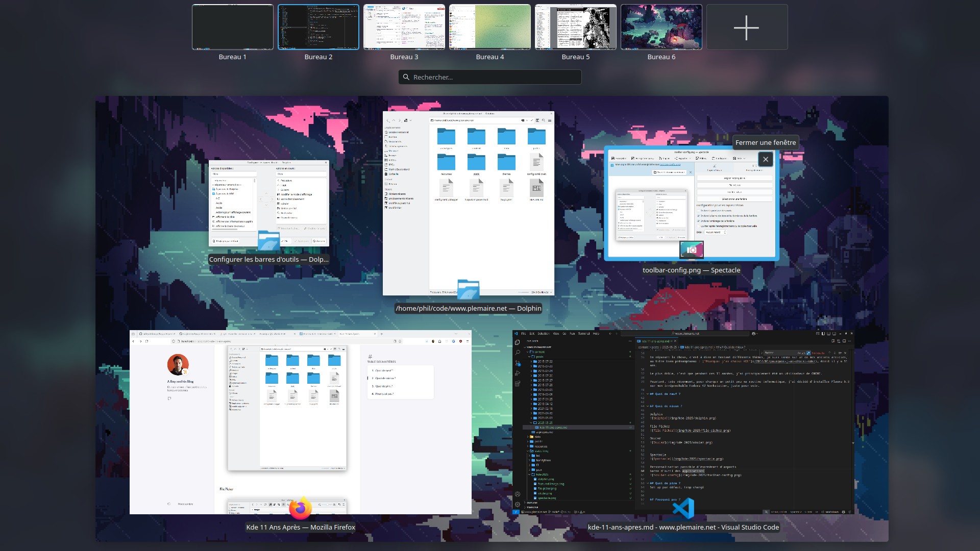Screen dimensions: 980x551
Task: Click the Visual Studio Code logo on its window preview
Action: tap(683, 509)
